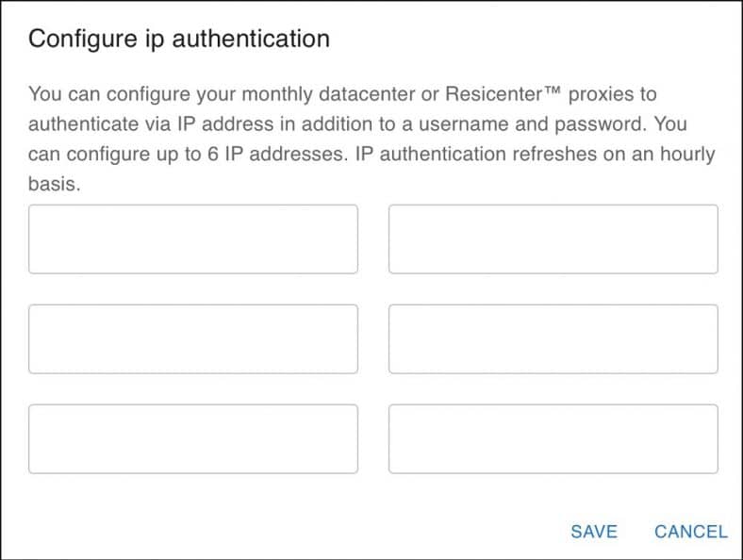The height and width of the screenshot is (560, 743).
Task: Focus the left IP field in the bottom row
Action: point(193,439)
